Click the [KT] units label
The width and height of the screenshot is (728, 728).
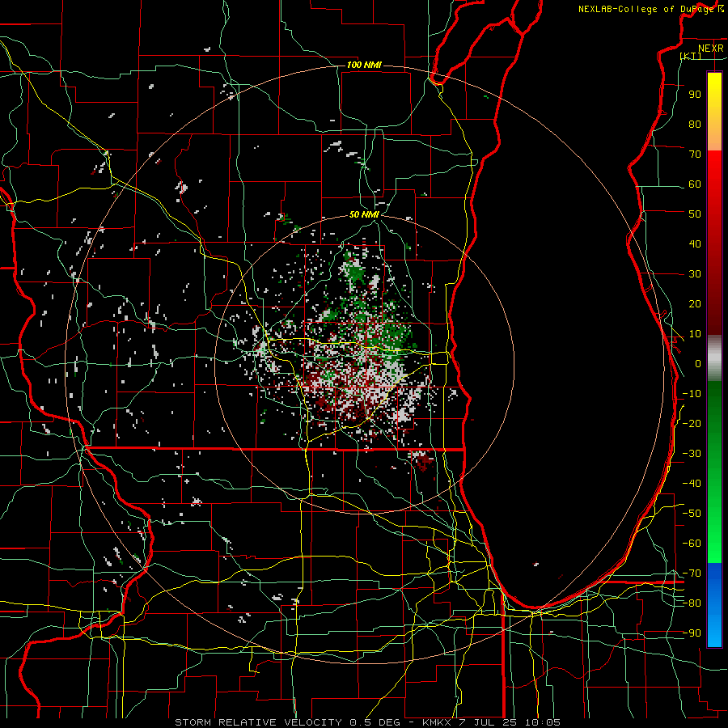pyautogui.click(x=691, y=56)
